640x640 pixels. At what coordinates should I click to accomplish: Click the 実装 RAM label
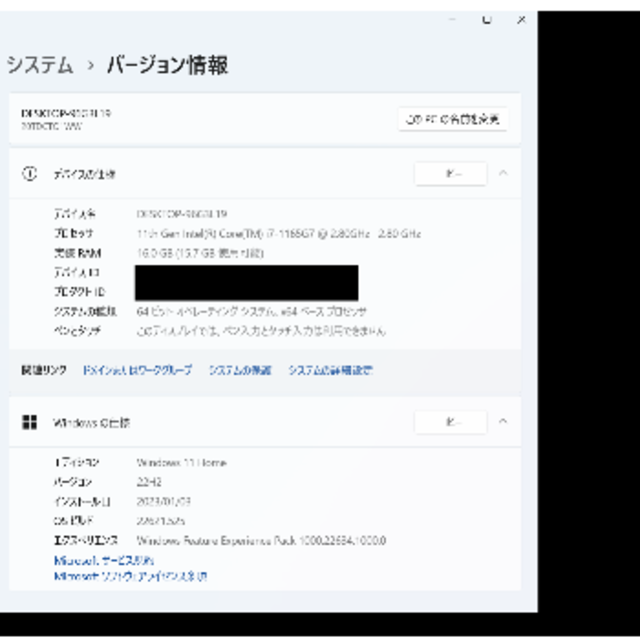coord(78,253)
